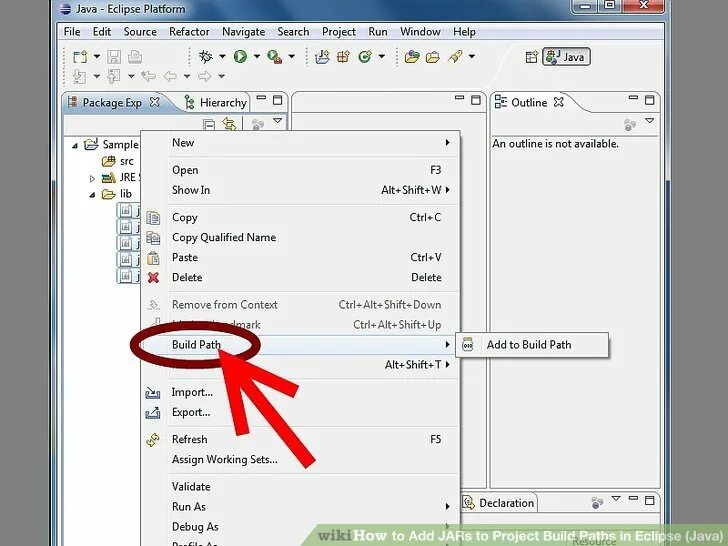Click the green Run button icon
Viewport: 728px width, 546px height.
[240, 57]
